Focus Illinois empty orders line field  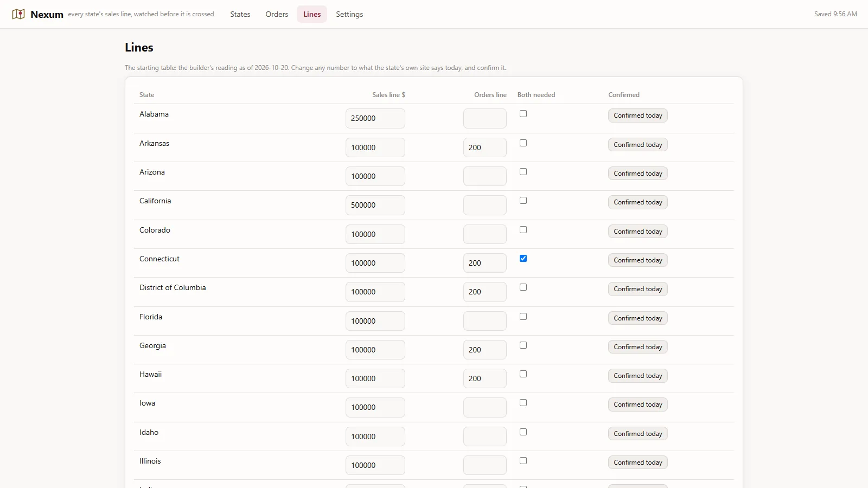(485, 465)
